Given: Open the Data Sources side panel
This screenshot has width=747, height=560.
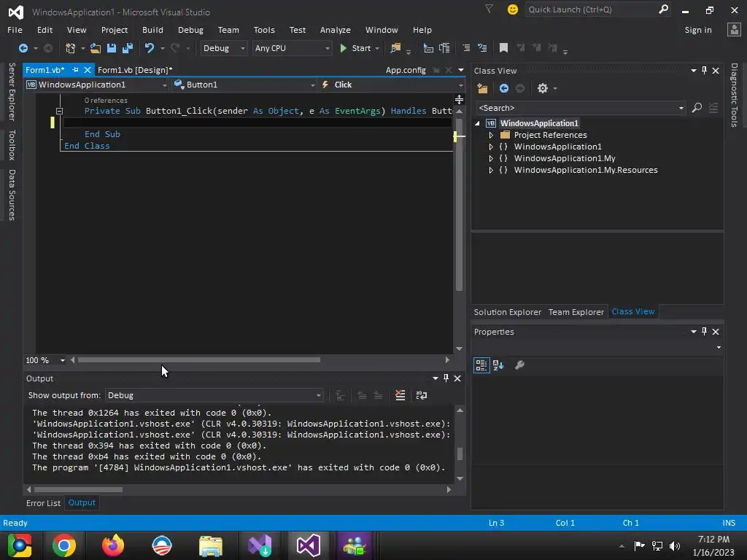Looking at the screenshot, I should pos(12,195).
